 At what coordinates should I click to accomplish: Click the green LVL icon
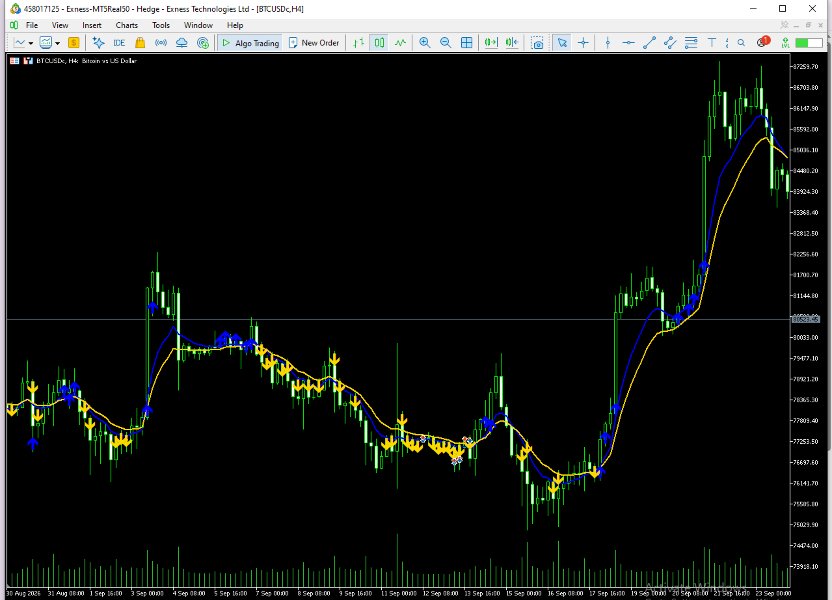click(x=785, y=42)
